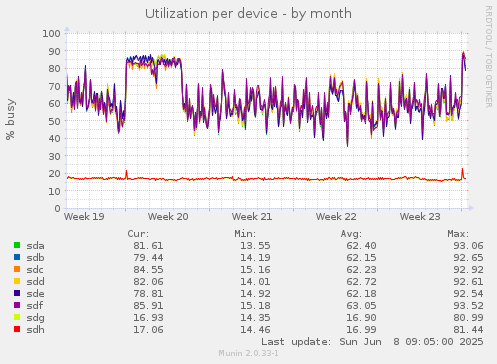Image resolution: width=497 pixels, height=364 pixels.
Task: Click sdd average value 62.72
Action: coord(361,282)
